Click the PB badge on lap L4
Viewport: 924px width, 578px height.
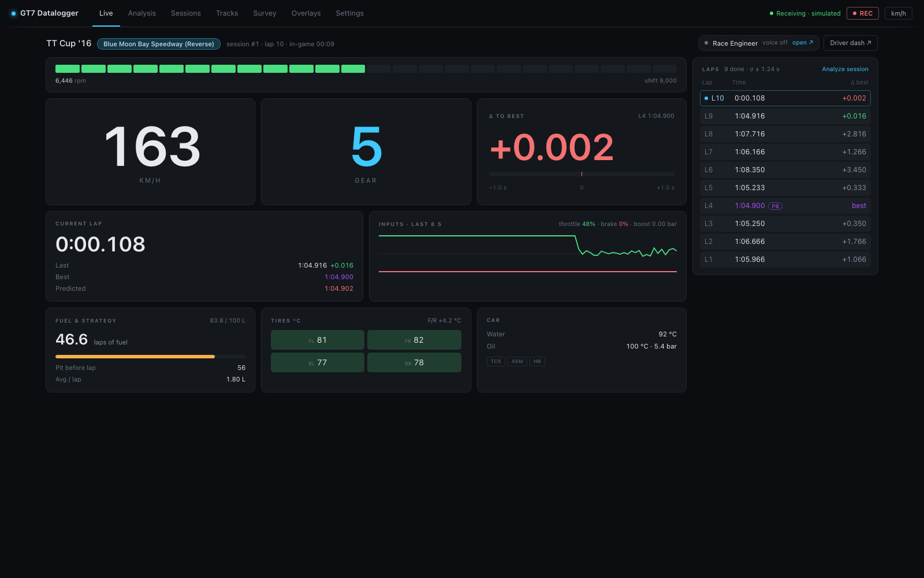pos(775,206)
